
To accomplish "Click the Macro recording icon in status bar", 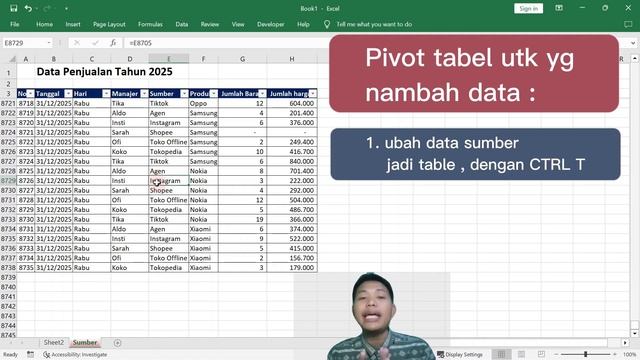I will click(31, 354).
